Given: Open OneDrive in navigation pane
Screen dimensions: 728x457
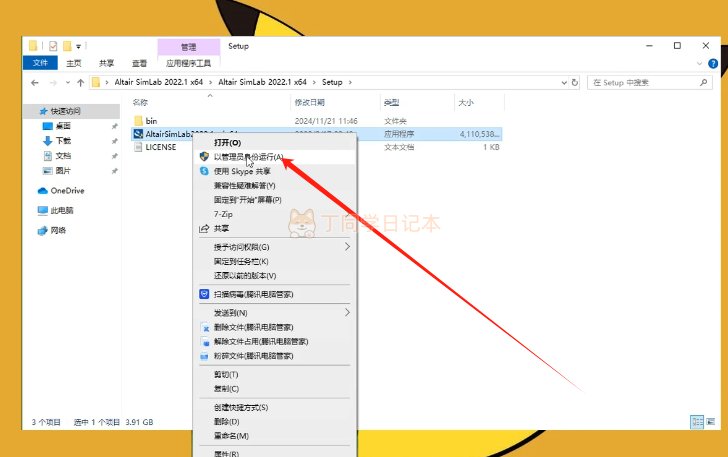Looking at the screenshot, I should point(67,190).
